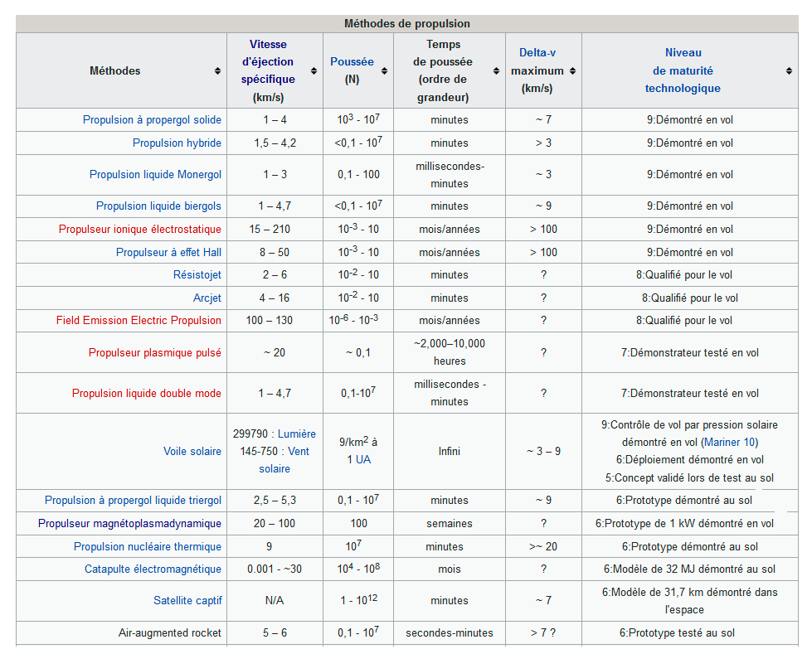This screenshot has width=812, height=654.
Task: Open Catapulte électromagnétique page
Action: point(153,569)
